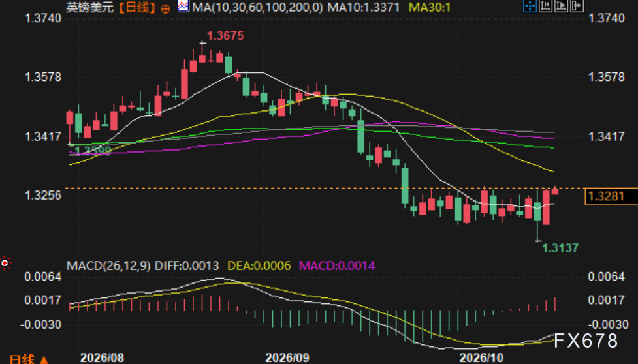This screenshot has height=364, width=638.
Task: Click the 2026/10 date label
Action: click(481, 358)
